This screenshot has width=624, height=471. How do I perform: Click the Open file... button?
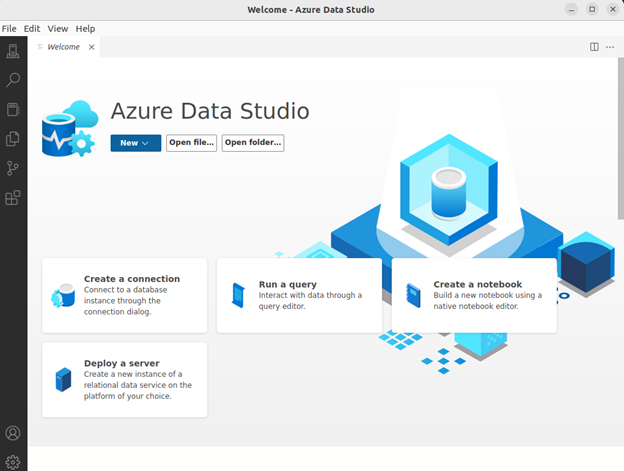[191, 143]
